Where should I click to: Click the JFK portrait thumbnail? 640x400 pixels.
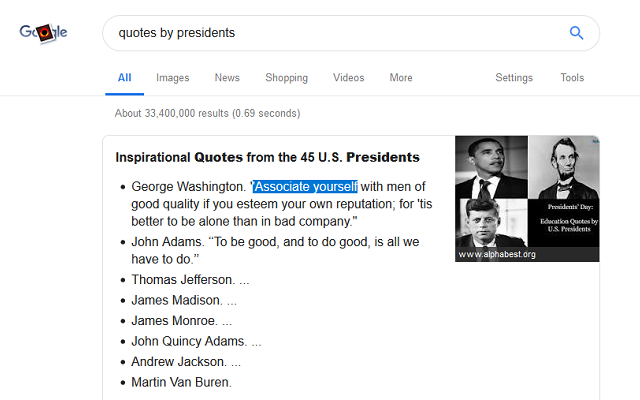(491, 222)
